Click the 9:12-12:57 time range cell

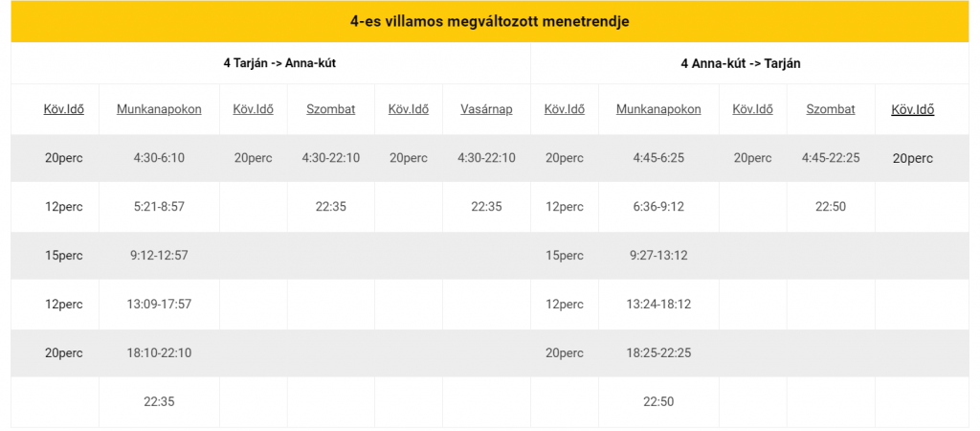[159, 256]
